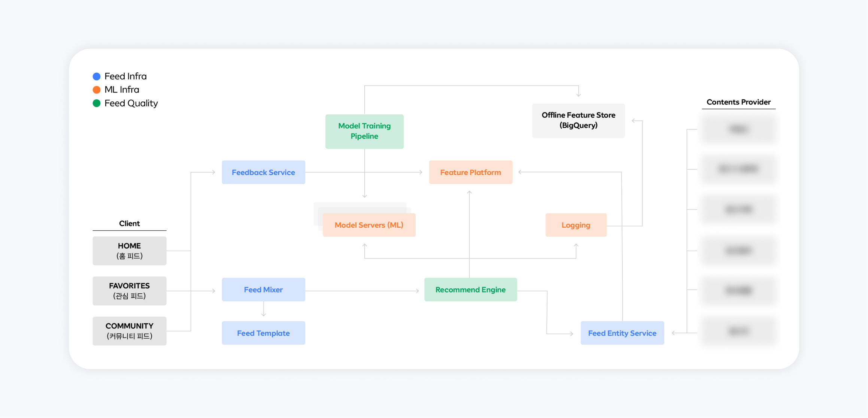Click the FAVORITES client feed box
This screenshot has height=418, width=868.
(129, 291)
